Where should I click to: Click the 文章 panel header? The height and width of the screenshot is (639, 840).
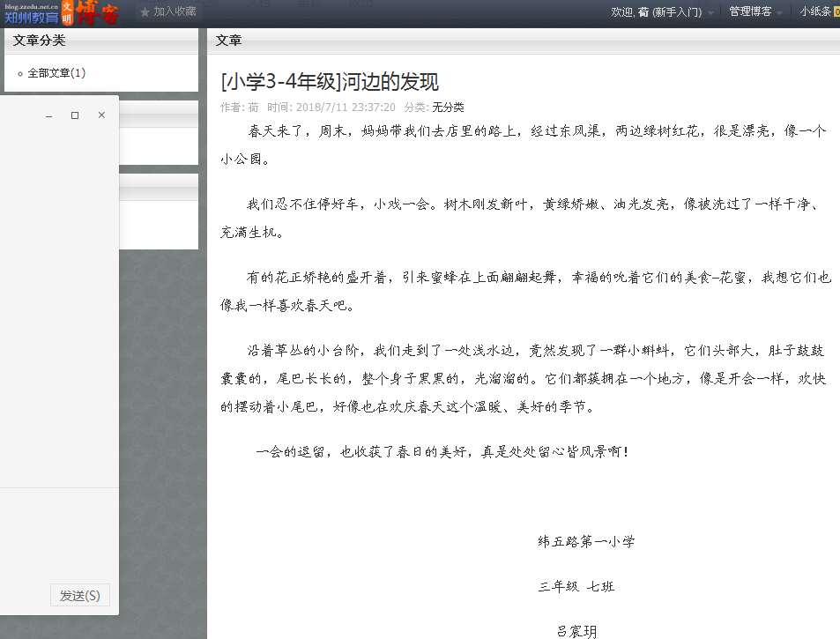point(228,41)
